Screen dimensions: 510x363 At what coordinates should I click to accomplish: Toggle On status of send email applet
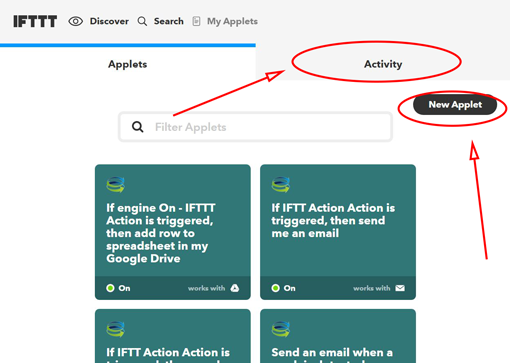[x=283, y=288]
